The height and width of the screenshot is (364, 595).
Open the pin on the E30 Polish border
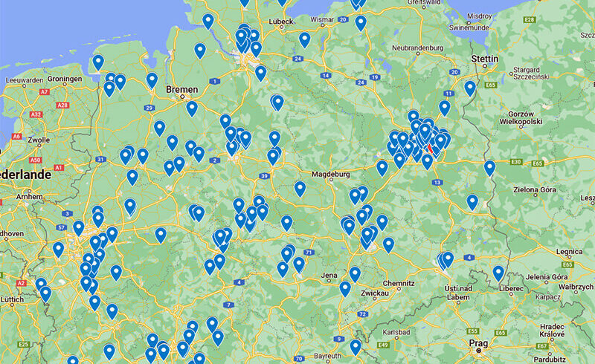489,168
